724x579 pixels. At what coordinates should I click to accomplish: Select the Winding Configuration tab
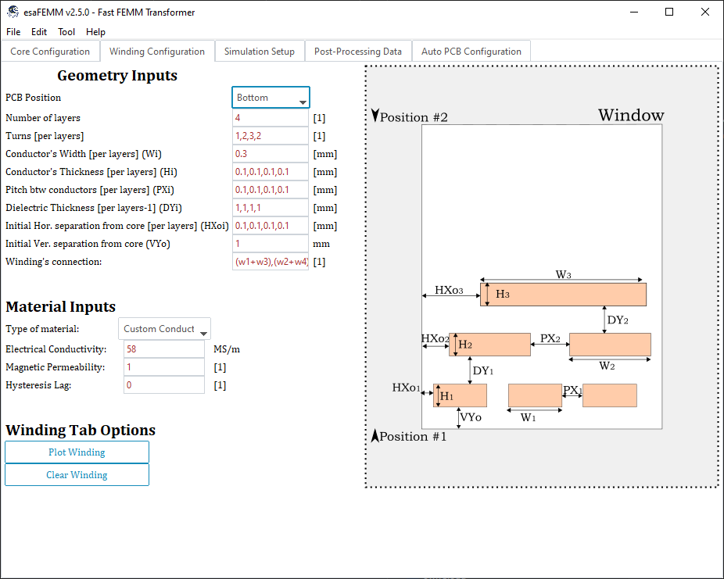coord(157,52)
